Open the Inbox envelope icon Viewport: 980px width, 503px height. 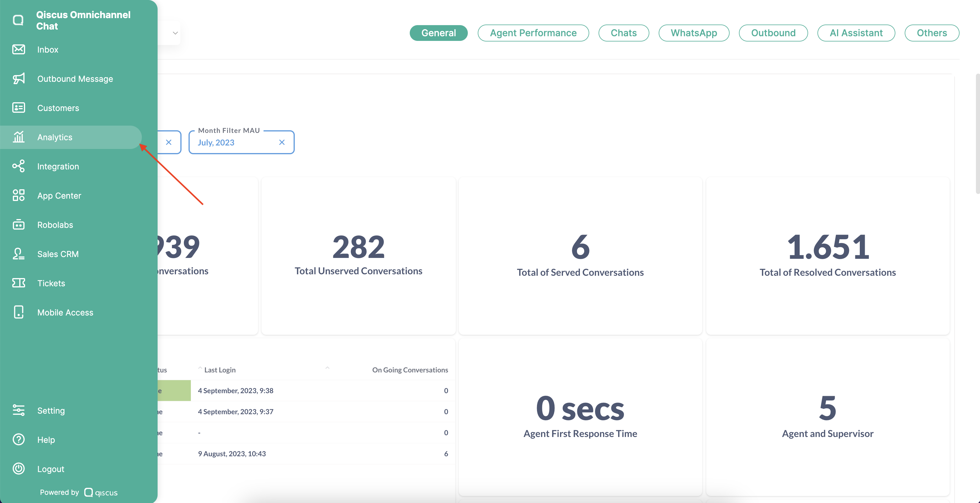(19, 49)
